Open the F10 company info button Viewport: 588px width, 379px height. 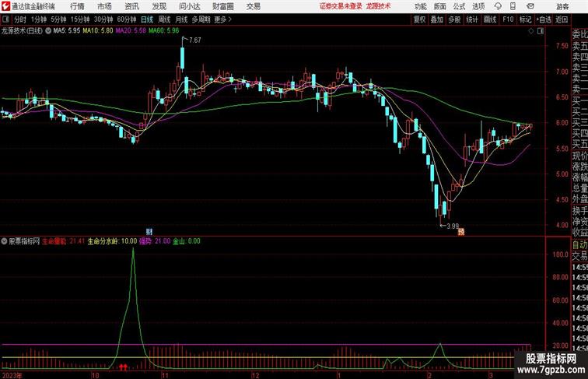508,19
